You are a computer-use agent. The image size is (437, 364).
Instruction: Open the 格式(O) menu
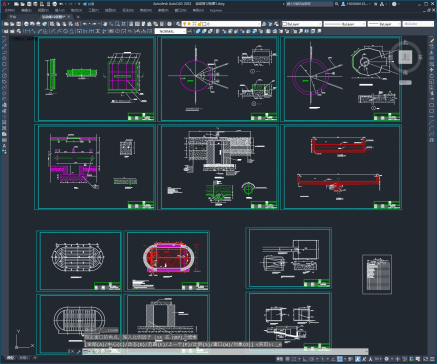[76, 10]
